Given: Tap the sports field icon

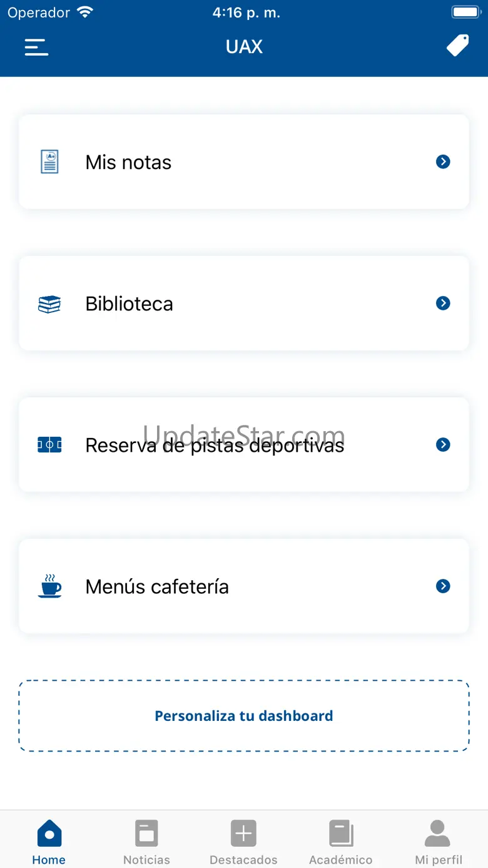Looking at the screenshot, I should (x=49, y=445).
